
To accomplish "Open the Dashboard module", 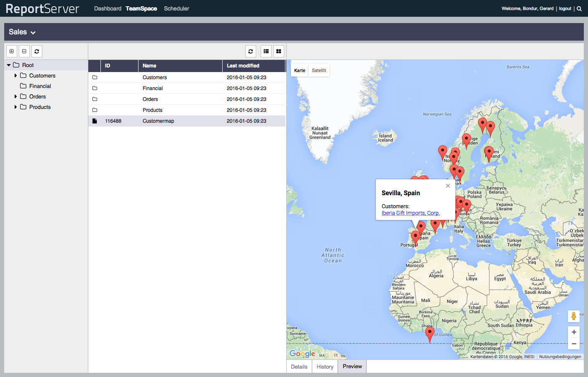I will (x=108, y=8).
